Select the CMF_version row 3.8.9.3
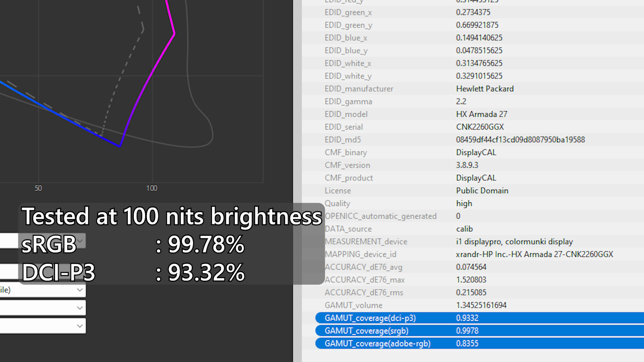The image size is (644, 362). point(467,165)
